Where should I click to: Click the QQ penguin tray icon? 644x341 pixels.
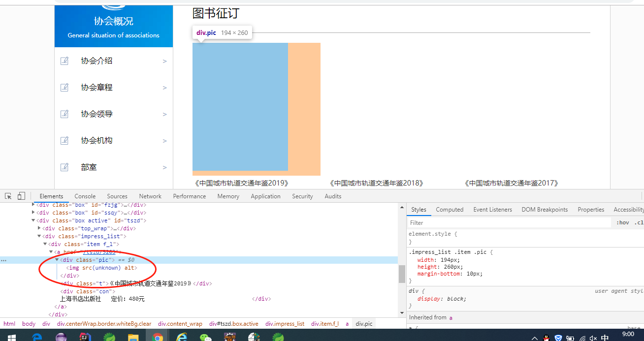(x=547, y=338)
